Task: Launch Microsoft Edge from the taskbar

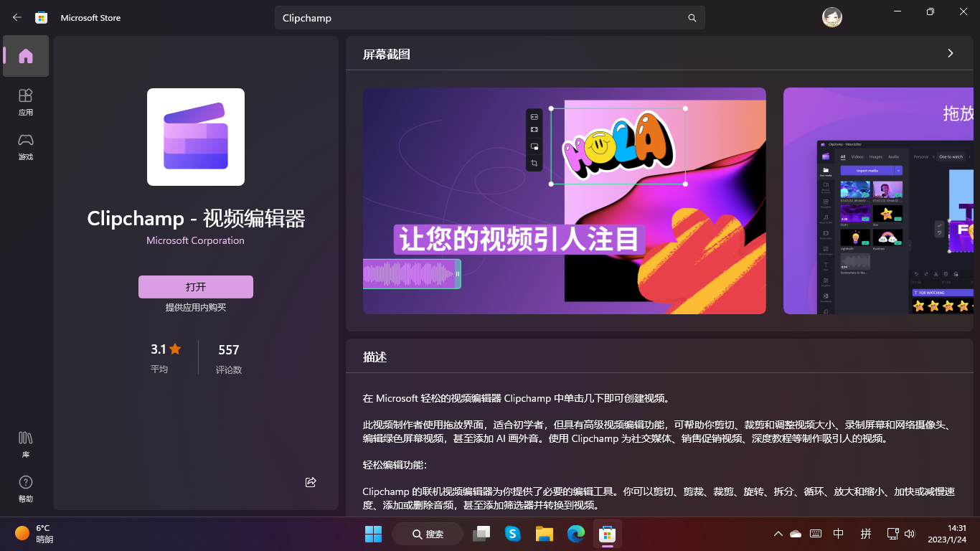Action: 576,534
